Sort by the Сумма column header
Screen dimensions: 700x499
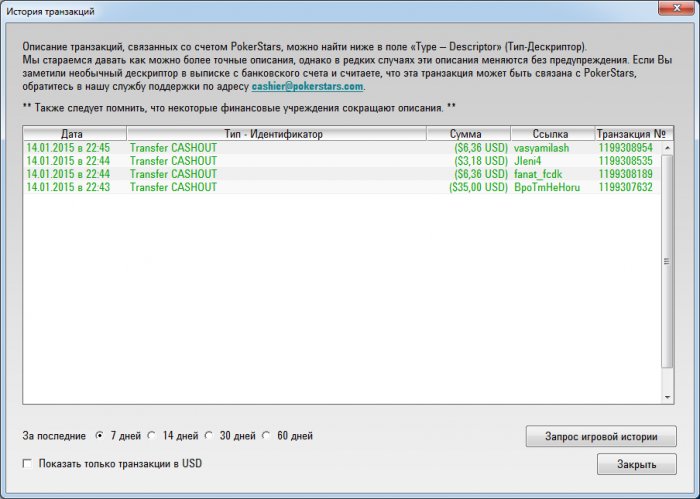(x=469, y=133)
